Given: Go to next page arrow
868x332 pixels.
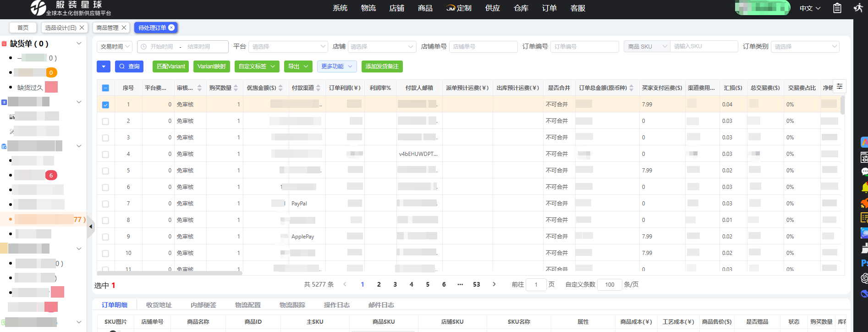Looking at the screenshot, I should (x=494, y=284).
